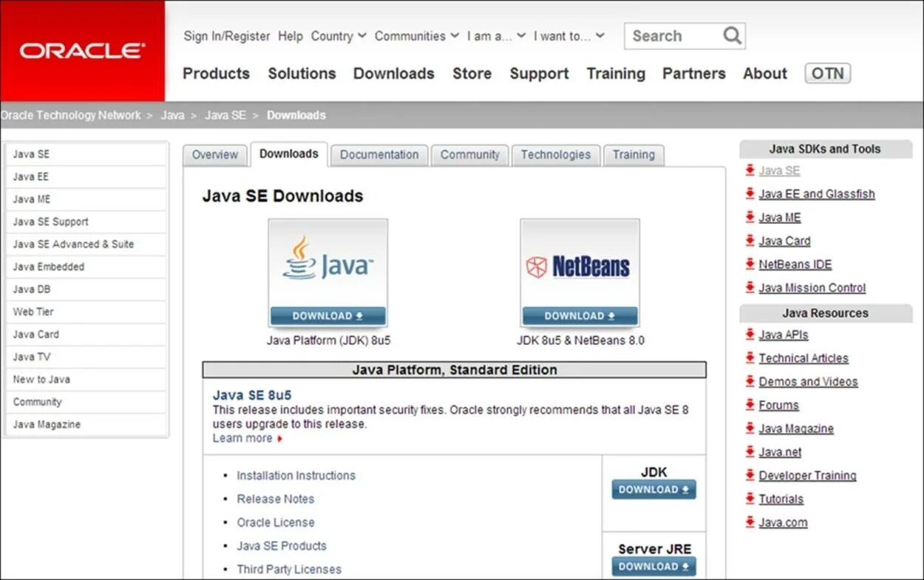Open the Solutions menu
The height and width of the screenshot is (580, 924).
point(302,73)
